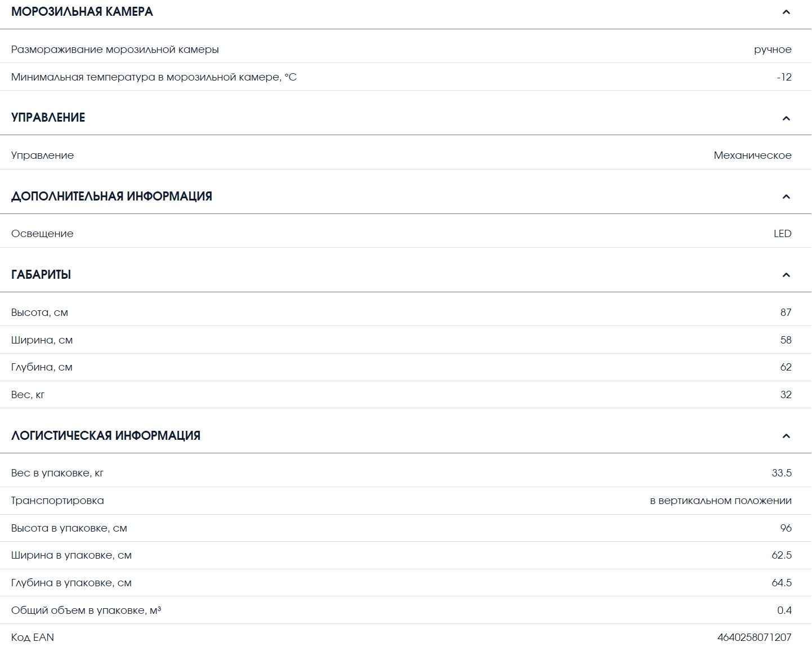The width and height of the screenshot is (812, 651).
Task: Click the Высота, см row label
Action: click(39, 313)
